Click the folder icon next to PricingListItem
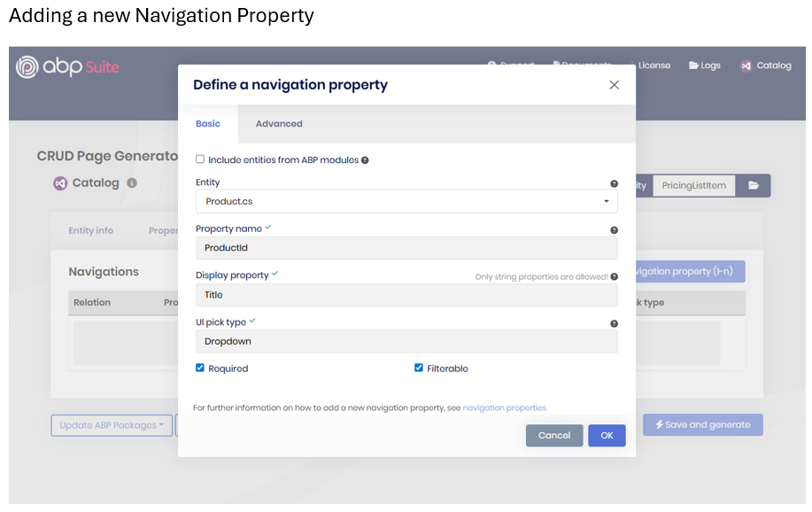 click(754, 185)
